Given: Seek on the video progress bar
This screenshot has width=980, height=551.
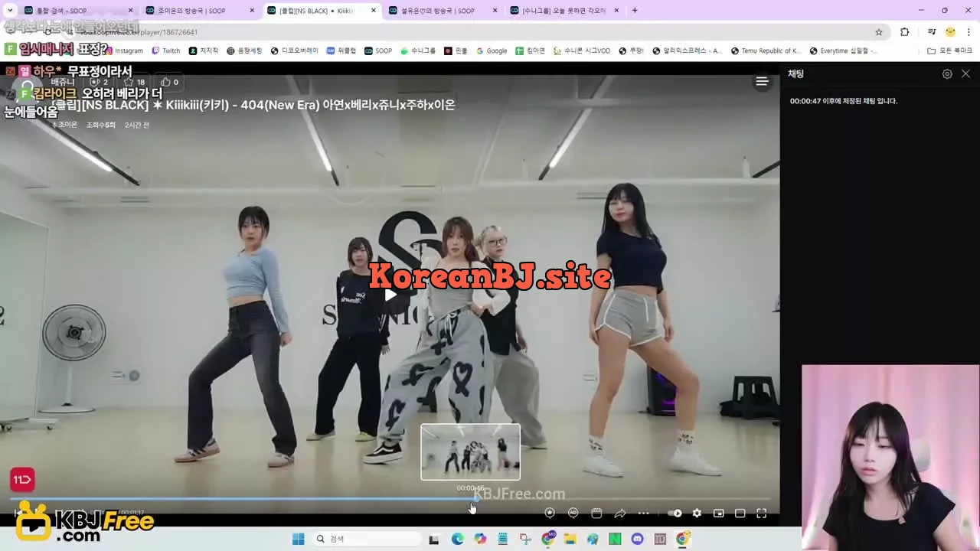Looking at the screenshot, I should coord(390,499).
